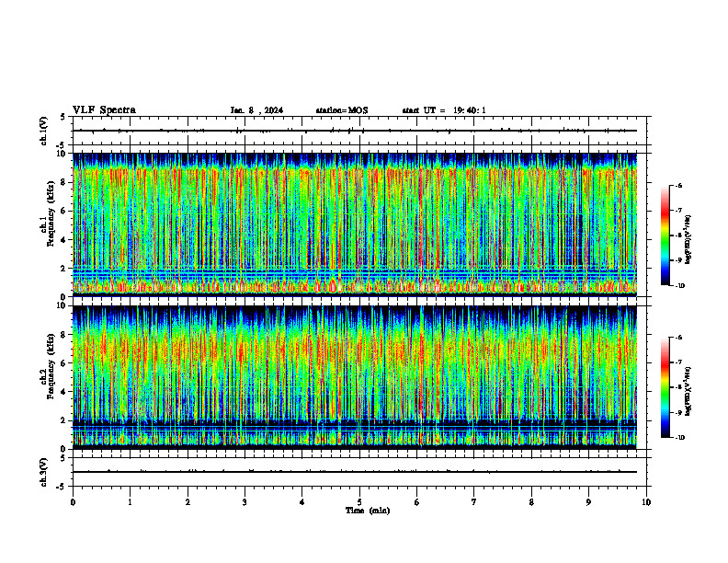
Task: Click the ch.1 spectrogram color scale bar
Action: click(665, 236)
